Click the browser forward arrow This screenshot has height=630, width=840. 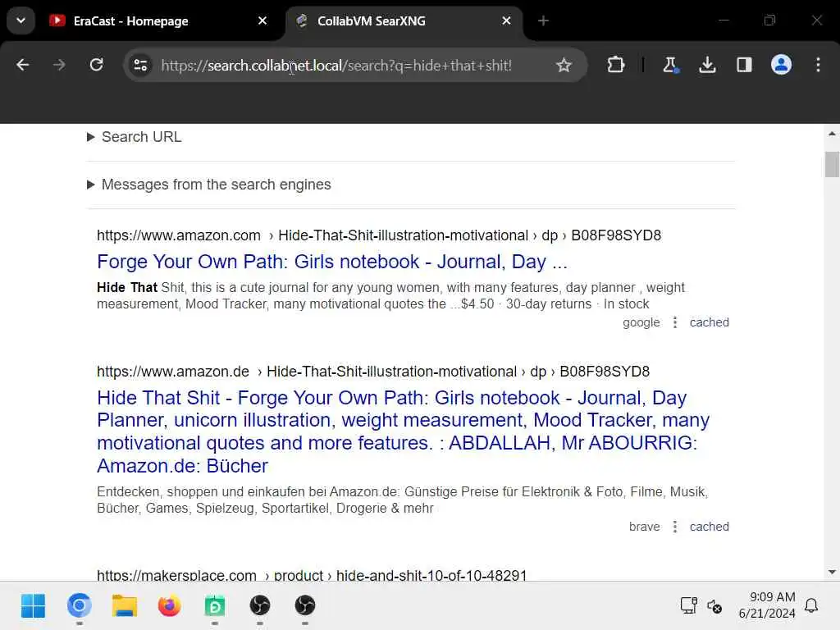pos(59,66)
